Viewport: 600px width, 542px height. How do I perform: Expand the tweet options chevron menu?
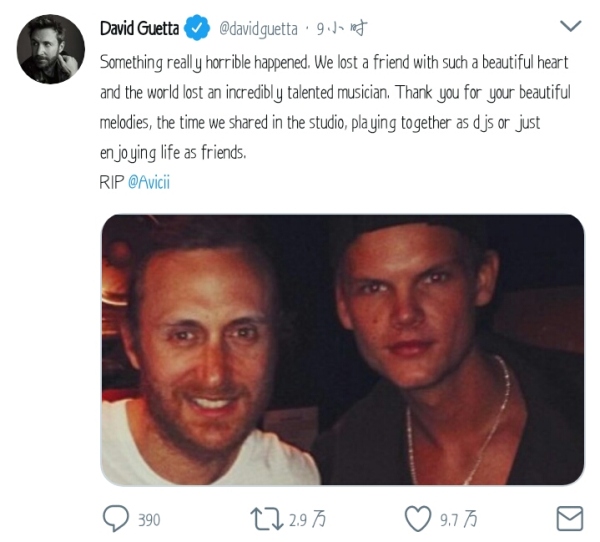(x=570, y=26)
